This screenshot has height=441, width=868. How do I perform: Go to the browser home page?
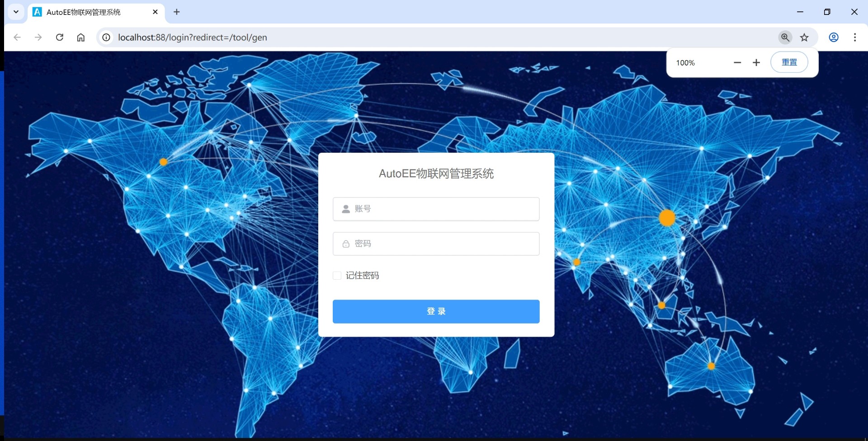pos(81,38)
